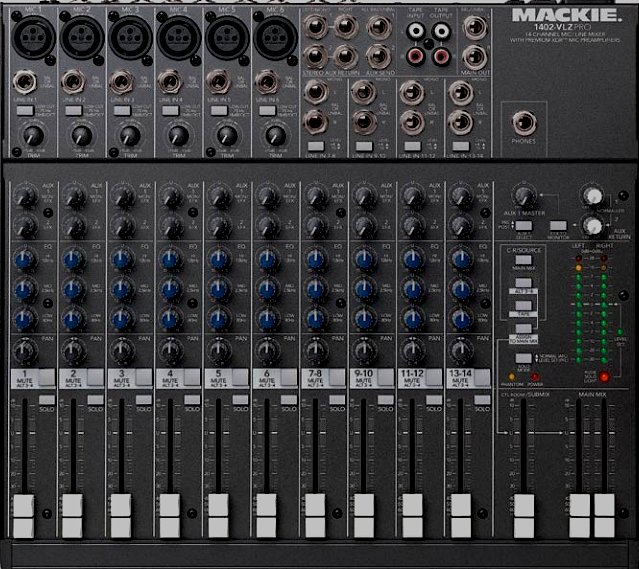The height and width of the screenshot is (569, 639).
Task: Click the channel 9-10 fader cap
Action: (364, 516)
